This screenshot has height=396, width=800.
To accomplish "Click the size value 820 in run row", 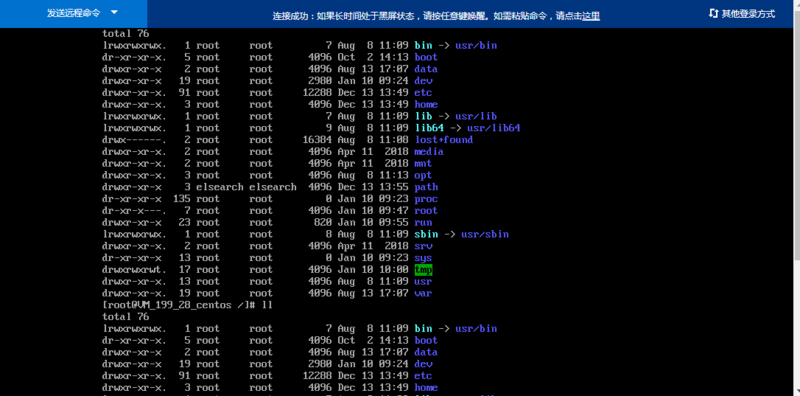I will pos(323,222).
